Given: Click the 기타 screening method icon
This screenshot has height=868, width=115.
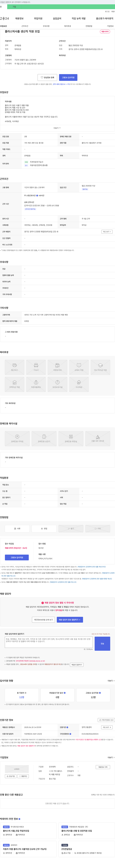Looking at the screenshot, I should coord(98,529).
